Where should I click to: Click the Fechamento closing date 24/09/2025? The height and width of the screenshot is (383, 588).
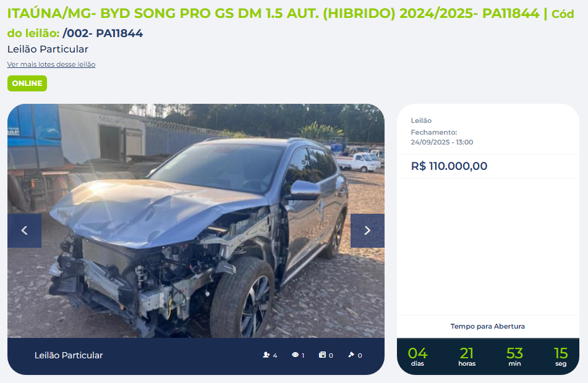(441, 142)
